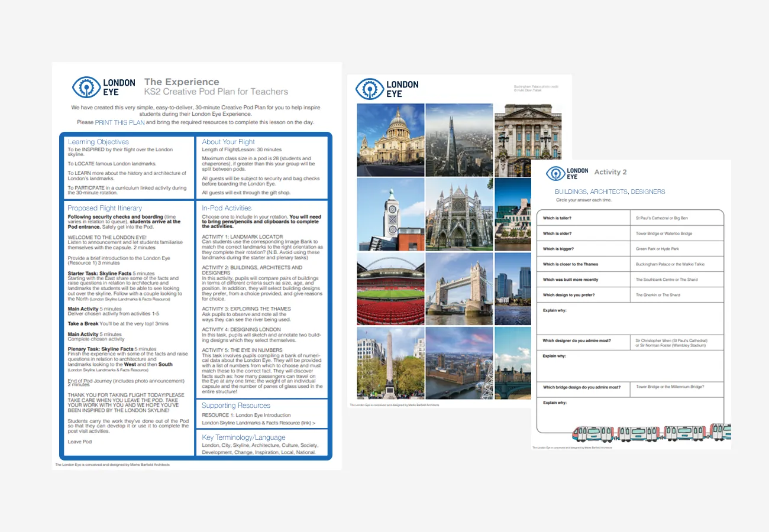769x532 pixels.
Task: Click the 'Explain why:' box under the bridge question
Action: coord(630,415)
